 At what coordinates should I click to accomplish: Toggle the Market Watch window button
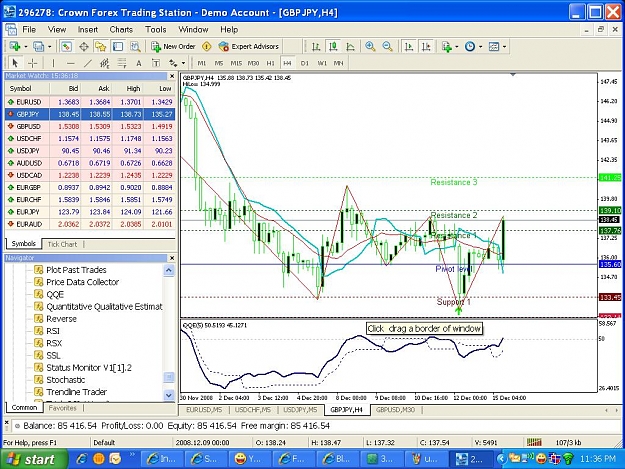[x=66, y=47]
